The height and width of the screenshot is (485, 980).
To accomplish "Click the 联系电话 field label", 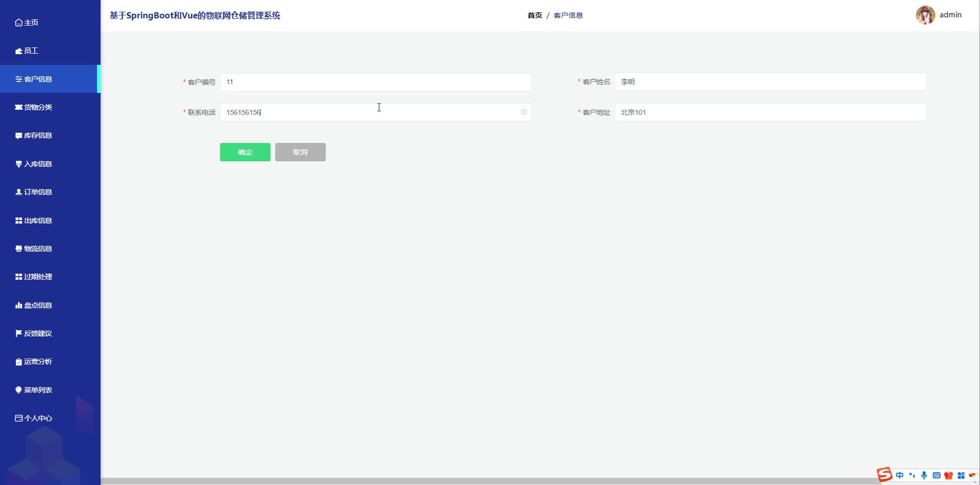I will pyautogui.click(x=202, y=112).
